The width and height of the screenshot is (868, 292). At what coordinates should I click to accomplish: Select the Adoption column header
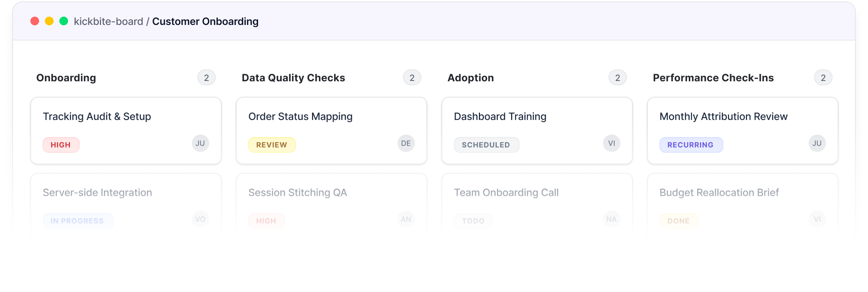coord(471,78)
